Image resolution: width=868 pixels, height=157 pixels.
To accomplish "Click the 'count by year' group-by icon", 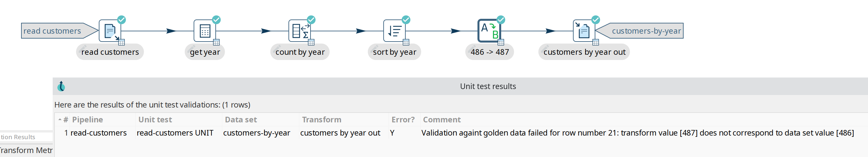I will pyautogui.click(x=299, y=31).
